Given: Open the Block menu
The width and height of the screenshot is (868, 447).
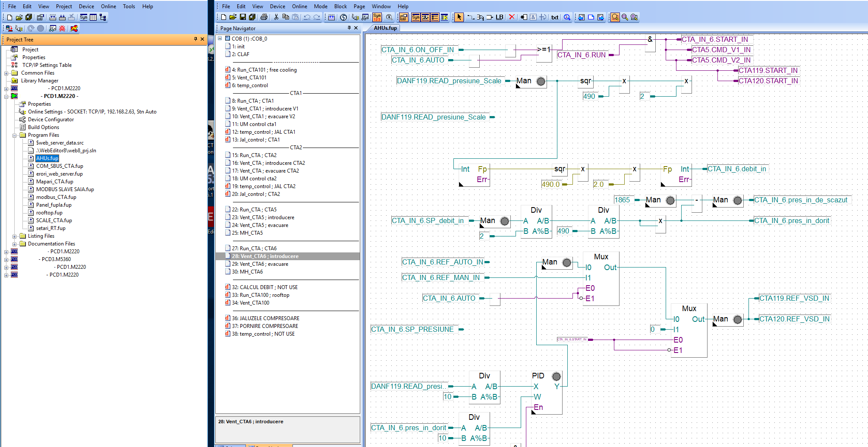Looking at the screenshot, I should pos(340,6).
